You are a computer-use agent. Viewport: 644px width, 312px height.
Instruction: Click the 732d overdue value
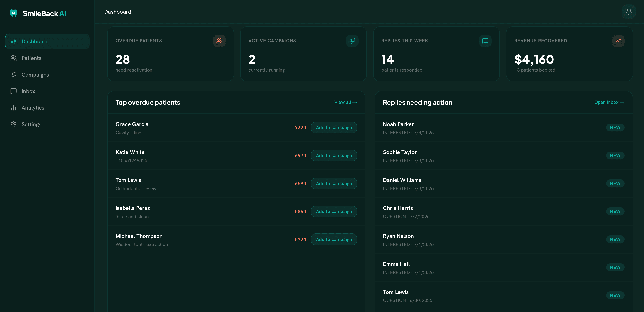point(300,127)
